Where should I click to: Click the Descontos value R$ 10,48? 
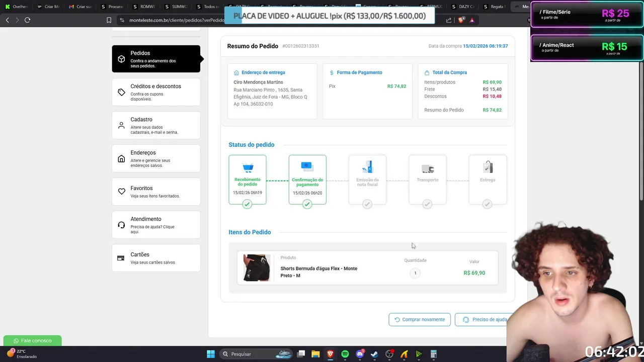tap(492, 97)
